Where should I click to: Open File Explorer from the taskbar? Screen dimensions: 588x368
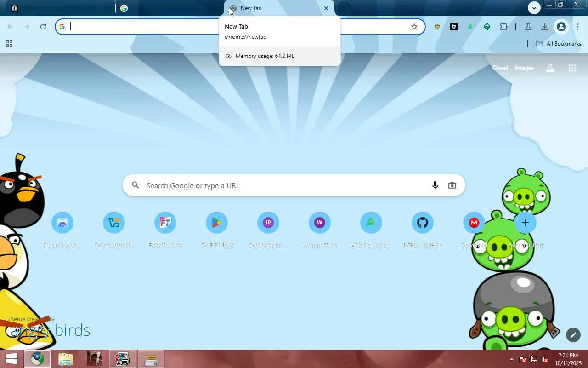tap(66, 359)
